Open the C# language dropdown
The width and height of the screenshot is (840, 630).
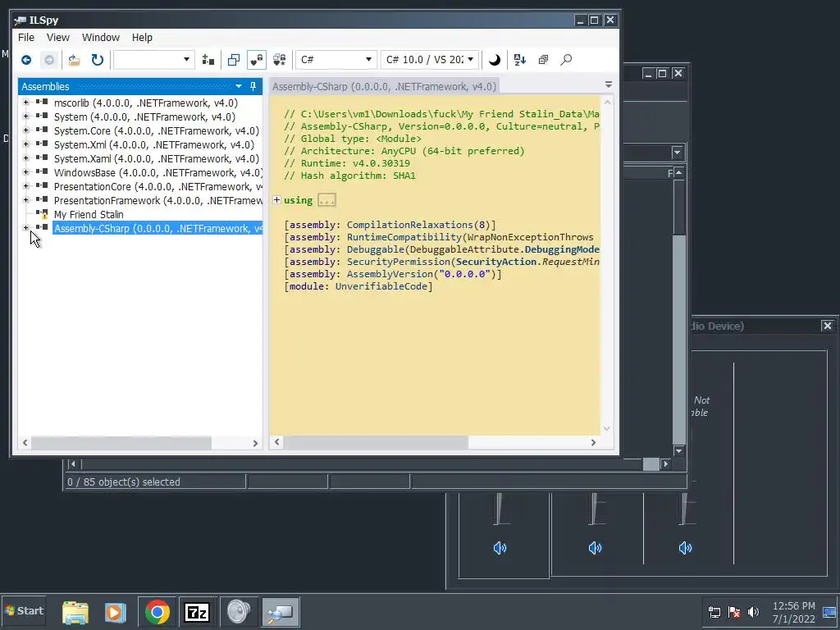[336, 59]
